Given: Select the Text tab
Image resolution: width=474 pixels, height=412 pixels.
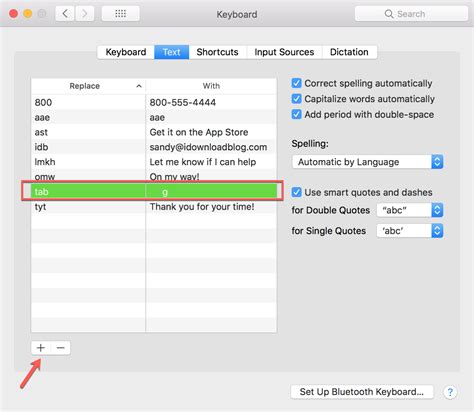Looking at the screenshot, I should (x=171, y=52).
